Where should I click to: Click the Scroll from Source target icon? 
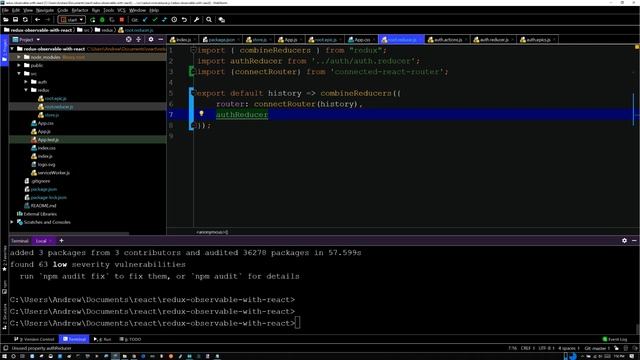[129, 39]
